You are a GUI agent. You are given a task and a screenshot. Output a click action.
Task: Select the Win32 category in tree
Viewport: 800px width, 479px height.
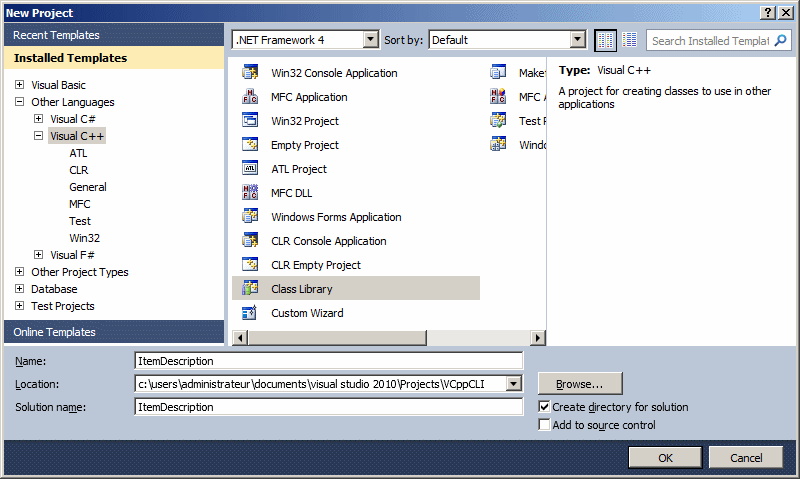coord(85,238)
